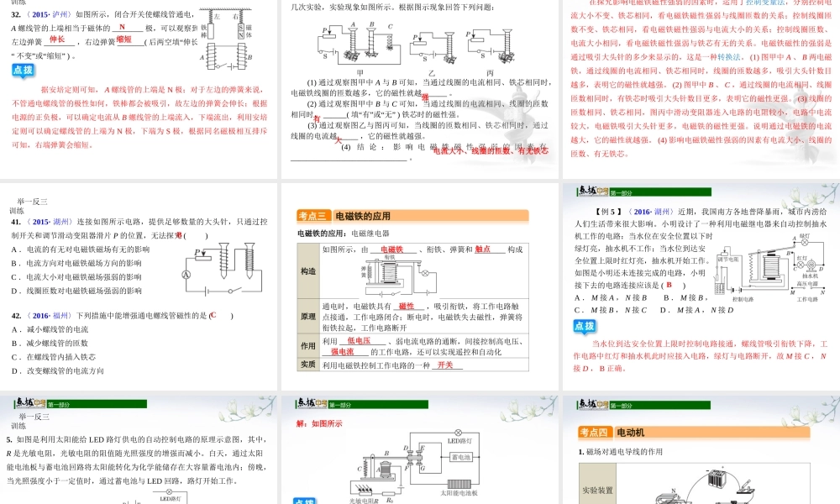Click the 点拨中考 logo on the 例5 slide
The width and height of the screenshot is (840, 504).
pyautogui.click(x=593, y=192)
